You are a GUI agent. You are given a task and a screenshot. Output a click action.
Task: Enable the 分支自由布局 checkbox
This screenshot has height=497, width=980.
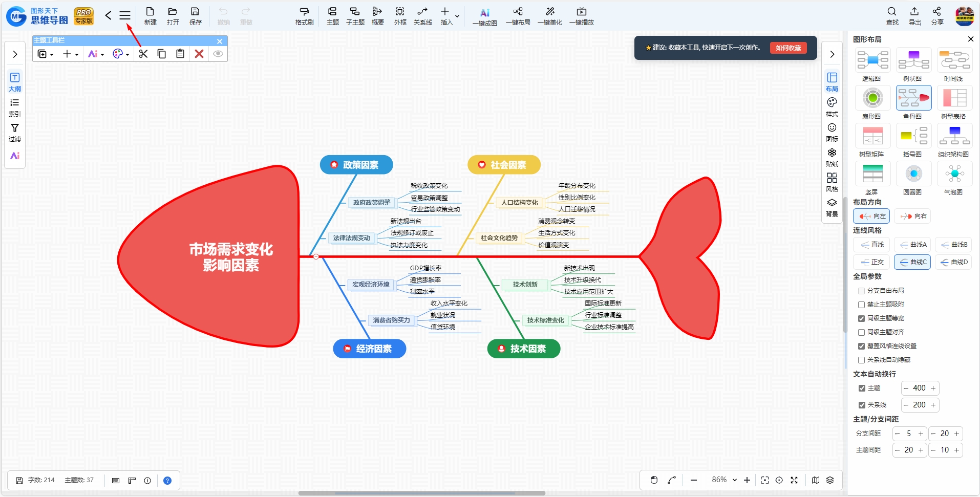(x=861, y=291)
